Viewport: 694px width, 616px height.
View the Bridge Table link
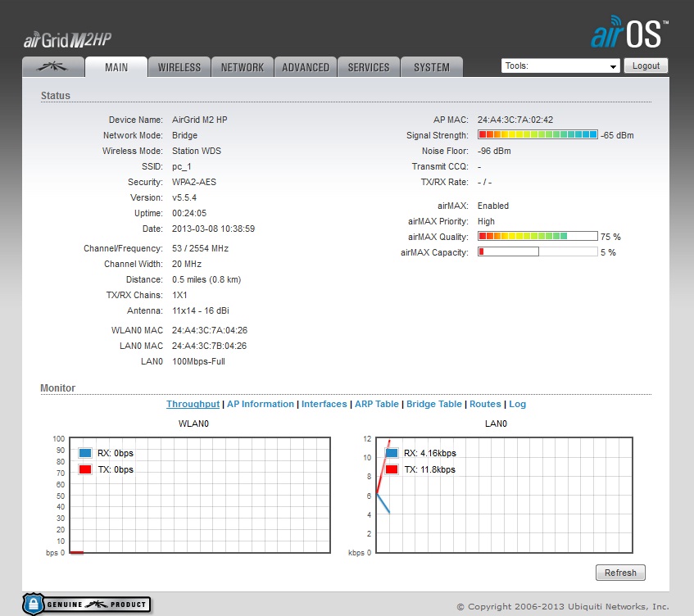tap(433, 404)
